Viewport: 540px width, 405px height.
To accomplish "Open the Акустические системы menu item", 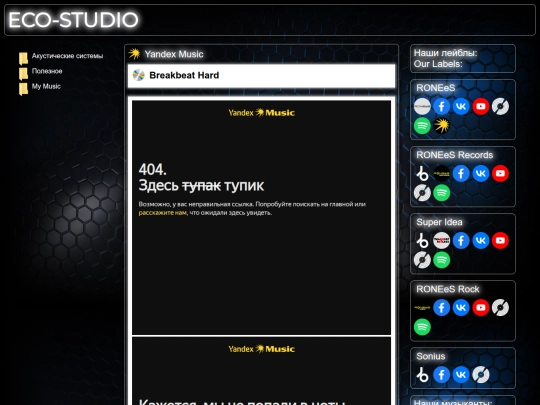I will coord(68,56).
